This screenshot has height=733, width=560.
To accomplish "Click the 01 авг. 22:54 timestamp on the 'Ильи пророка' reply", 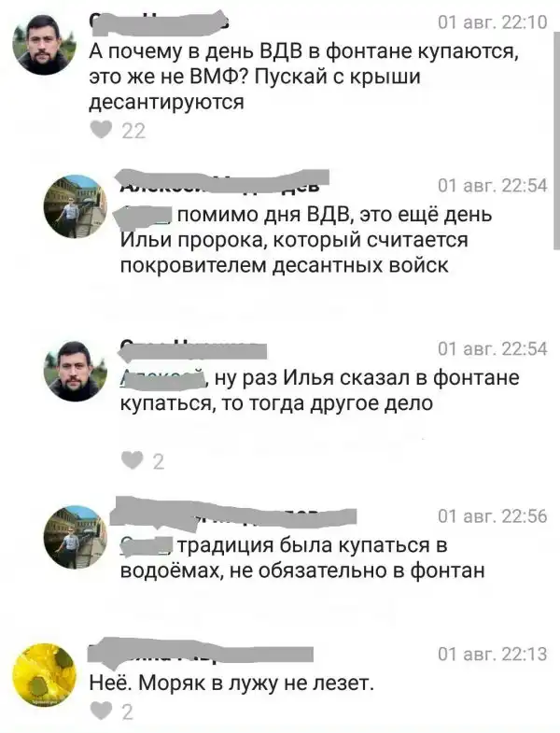I will [x=492, y=186].
